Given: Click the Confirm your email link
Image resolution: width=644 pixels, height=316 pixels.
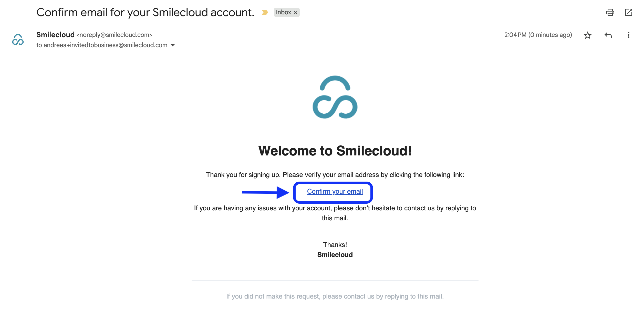Looking at the screenshot, I should tap(335, 192).
